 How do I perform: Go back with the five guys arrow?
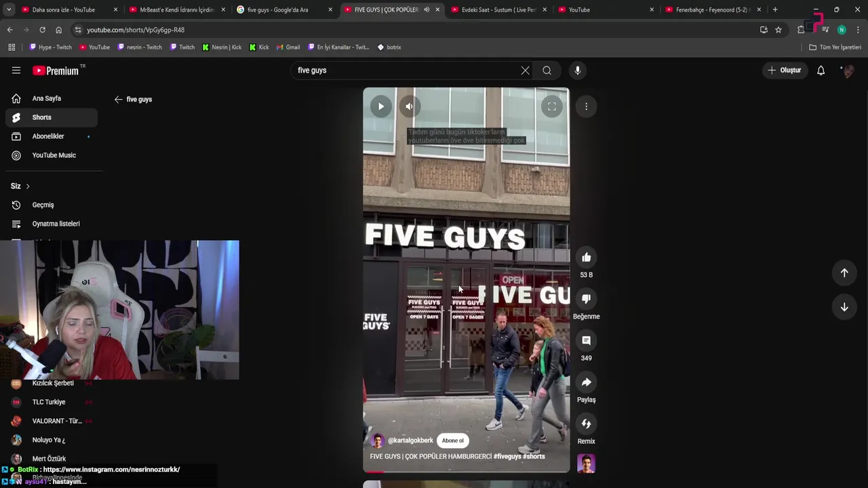(x=119, y=100)
